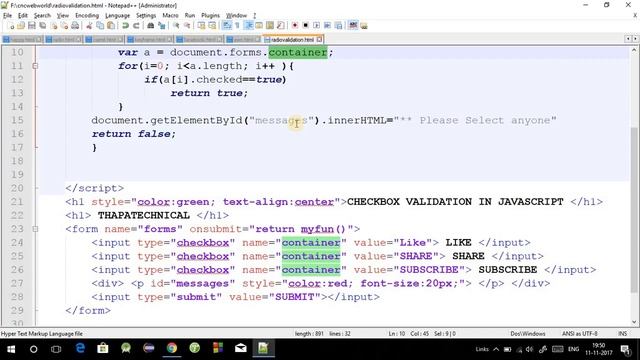Create a new file with toolbar New icon
This screenshot has width=640, height=360.
point(11,26)
